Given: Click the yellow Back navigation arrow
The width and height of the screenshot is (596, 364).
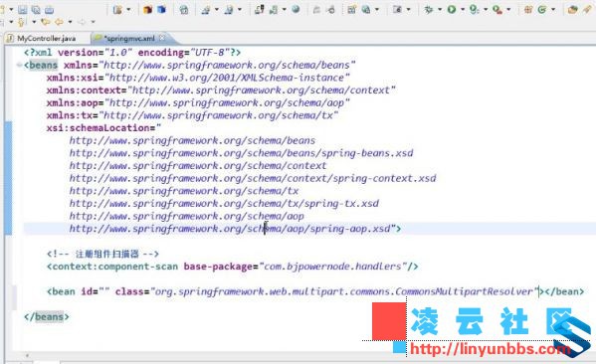Looking at the screenshot, I should click(59, 22).
